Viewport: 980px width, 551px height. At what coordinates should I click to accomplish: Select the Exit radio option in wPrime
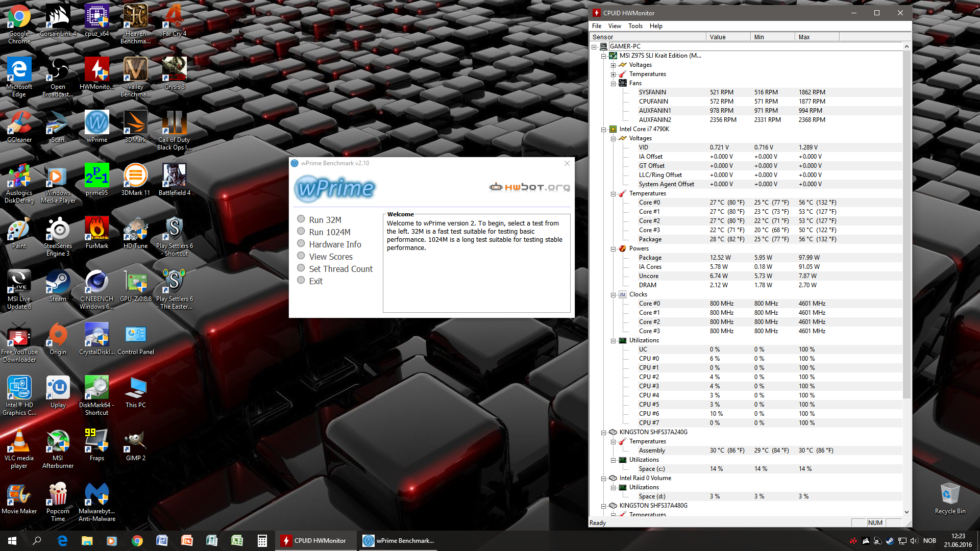[301, 281]
